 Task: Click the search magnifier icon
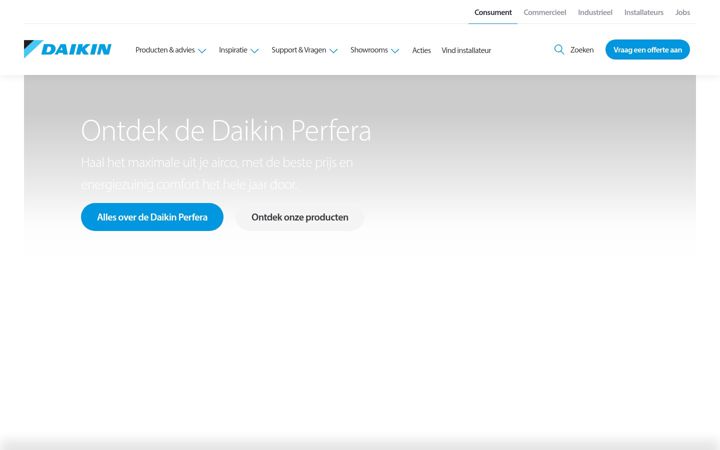[x=559, y=50]
